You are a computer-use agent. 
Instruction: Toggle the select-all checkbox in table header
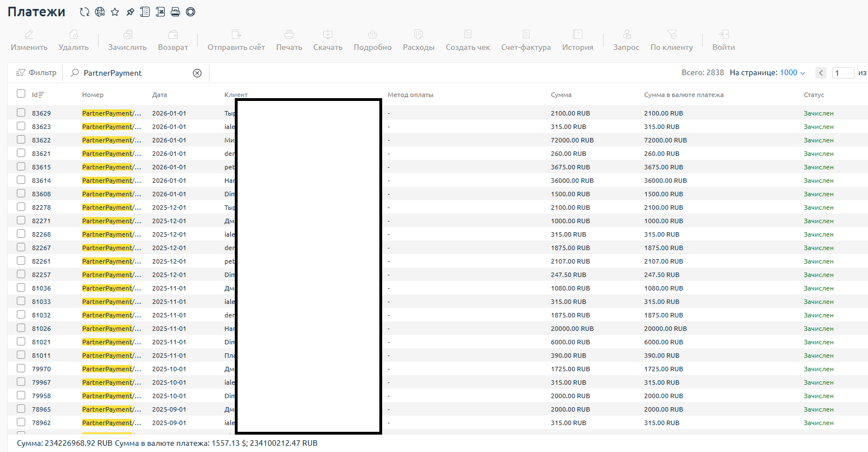point(21,94)
